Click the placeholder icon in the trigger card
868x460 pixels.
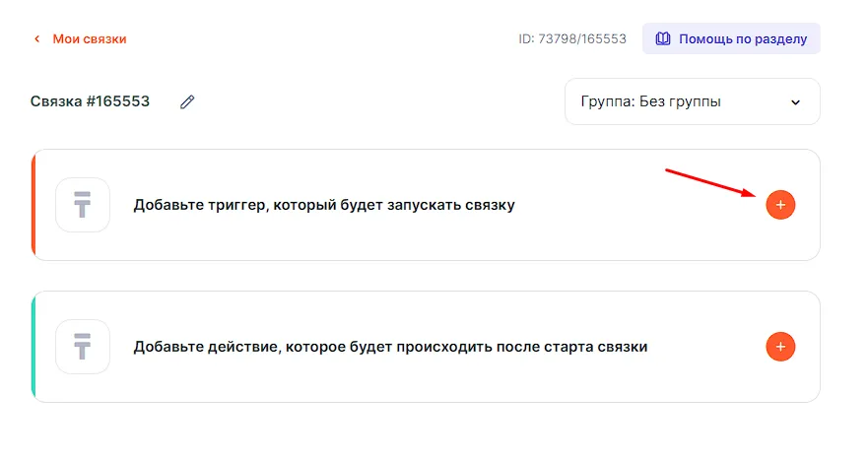point(83,205)
